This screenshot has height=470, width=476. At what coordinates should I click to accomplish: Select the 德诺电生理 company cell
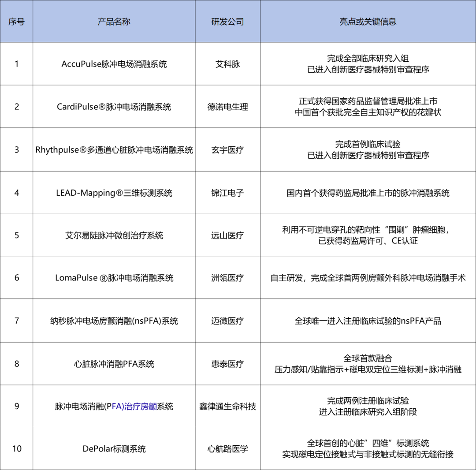click(x=227, y=106)
